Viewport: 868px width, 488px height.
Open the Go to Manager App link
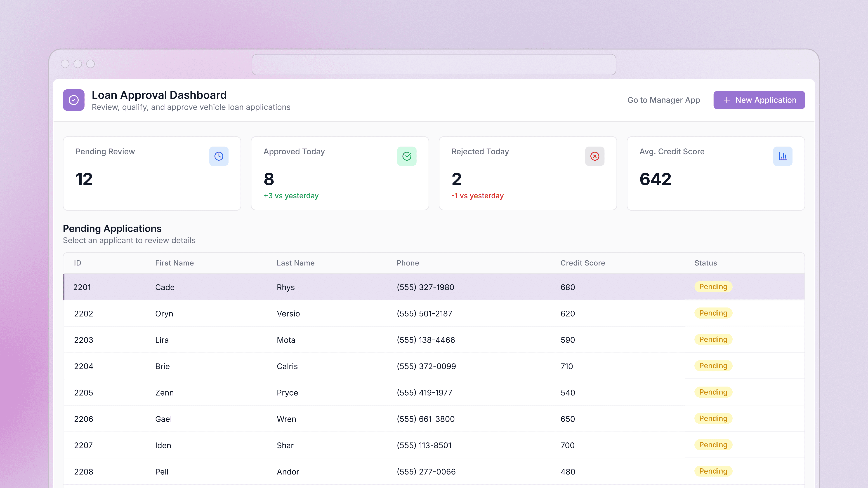(664, 100)
